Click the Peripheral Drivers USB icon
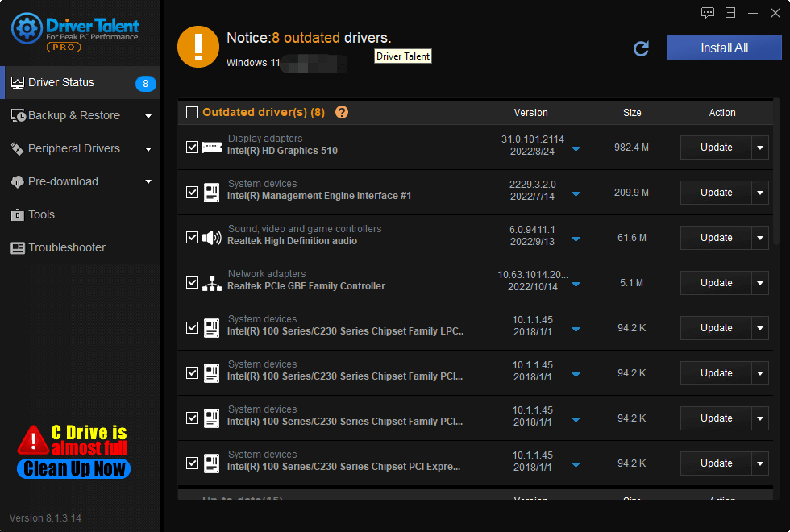Image resolution: width=790 pixels, height=532 pixels. click(x=17, y=148)
